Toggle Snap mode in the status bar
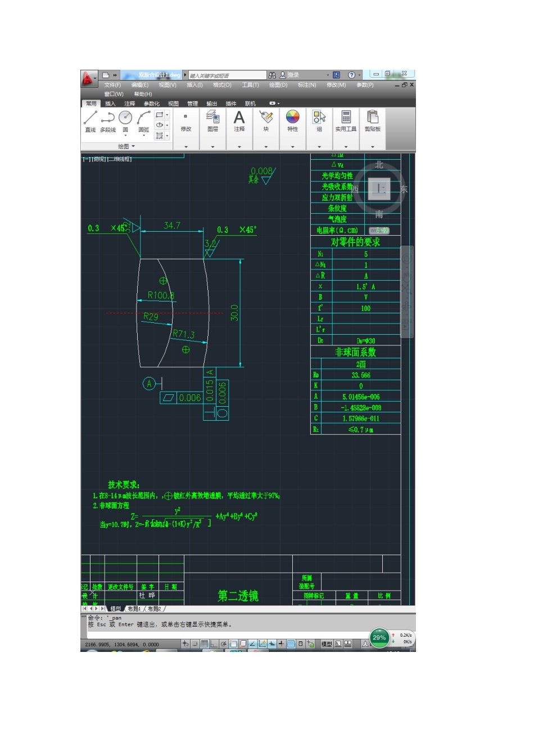The height and width of the screenshot is (756, 534). point(194,643)
